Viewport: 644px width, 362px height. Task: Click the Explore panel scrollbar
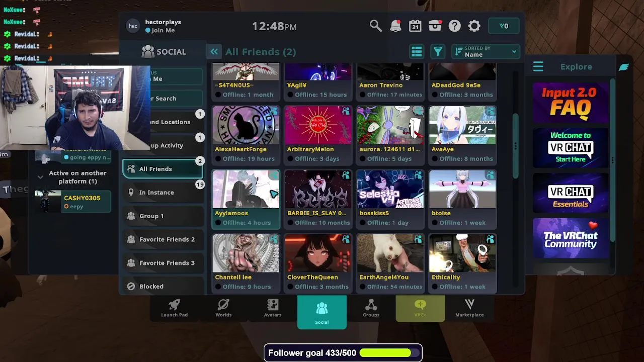click(612, 160)
